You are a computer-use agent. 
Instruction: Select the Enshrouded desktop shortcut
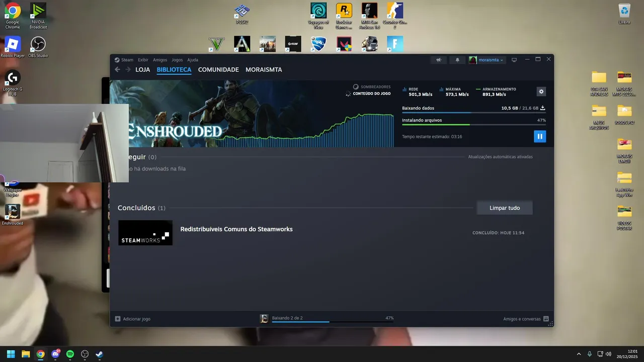tap(13, 215)
